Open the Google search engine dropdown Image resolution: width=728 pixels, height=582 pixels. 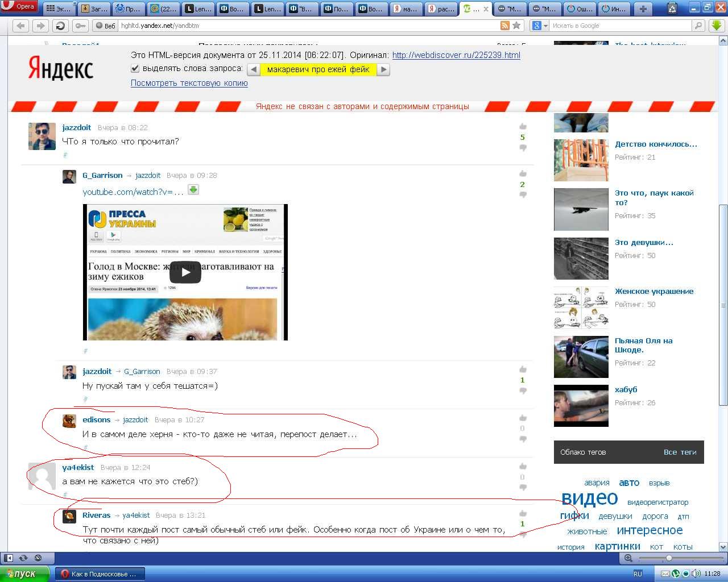point(540,26)
